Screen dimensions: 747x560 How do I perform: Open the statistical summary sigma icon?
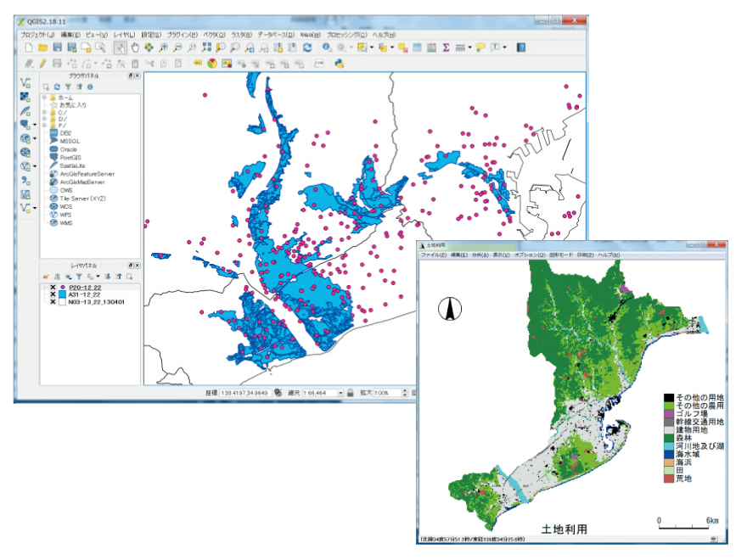(446, 48)
